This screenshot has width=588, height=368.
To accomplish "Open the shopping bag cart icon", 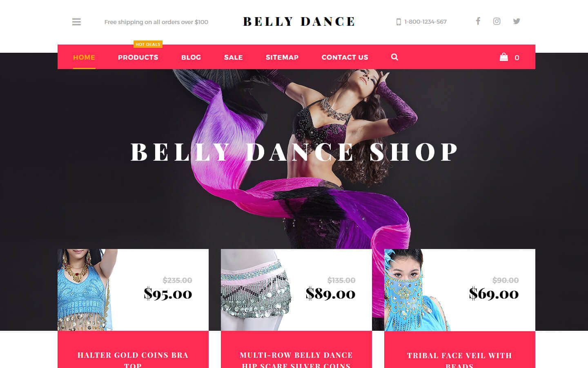I will [x=504, y=57].
